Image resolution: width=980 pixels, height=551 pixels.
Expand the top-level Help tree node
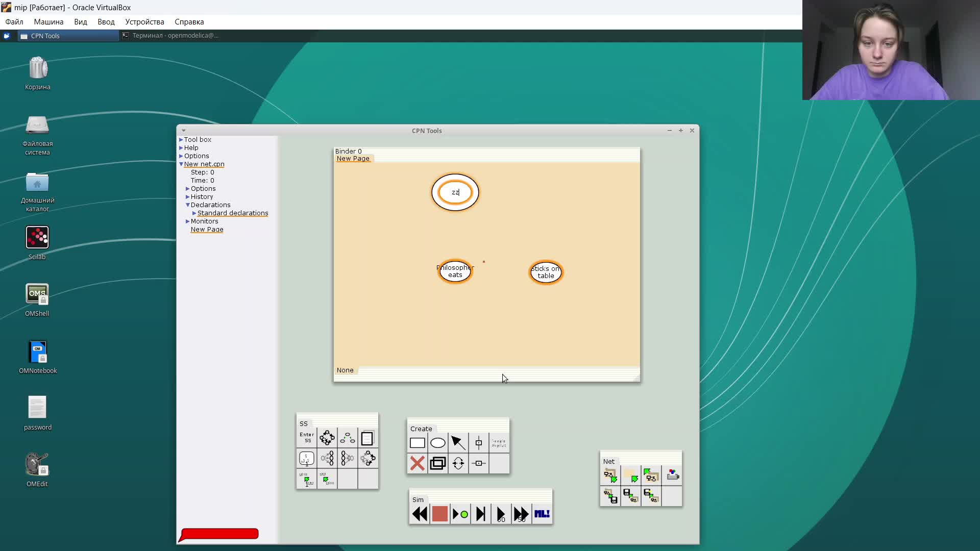click(x=181, y=147)
